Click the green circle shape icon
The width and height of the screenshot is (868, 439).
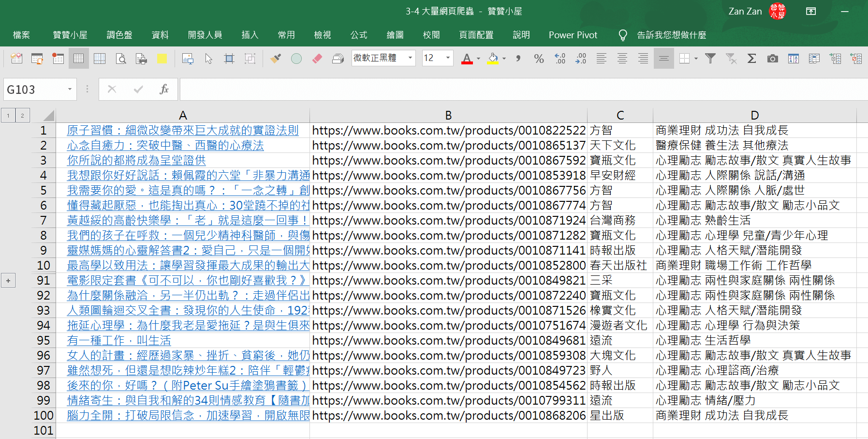(x=296, y=59)
